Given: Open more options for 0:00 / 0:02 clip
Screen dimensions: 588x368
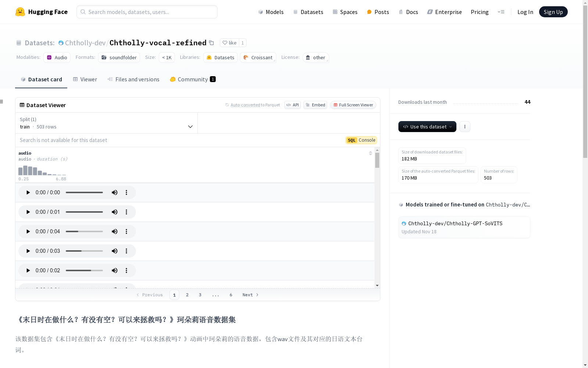Looking at the screenshot, I should [126, 270].
